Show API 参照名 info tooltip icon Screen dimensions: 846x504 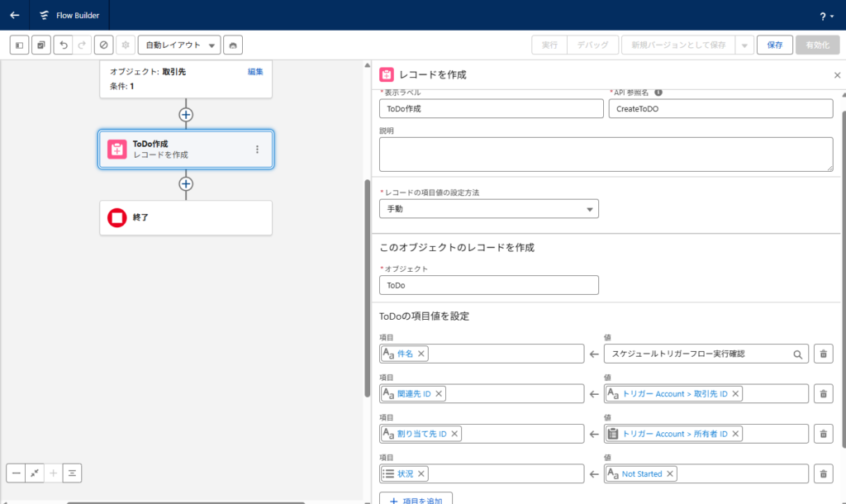point(658,93)
